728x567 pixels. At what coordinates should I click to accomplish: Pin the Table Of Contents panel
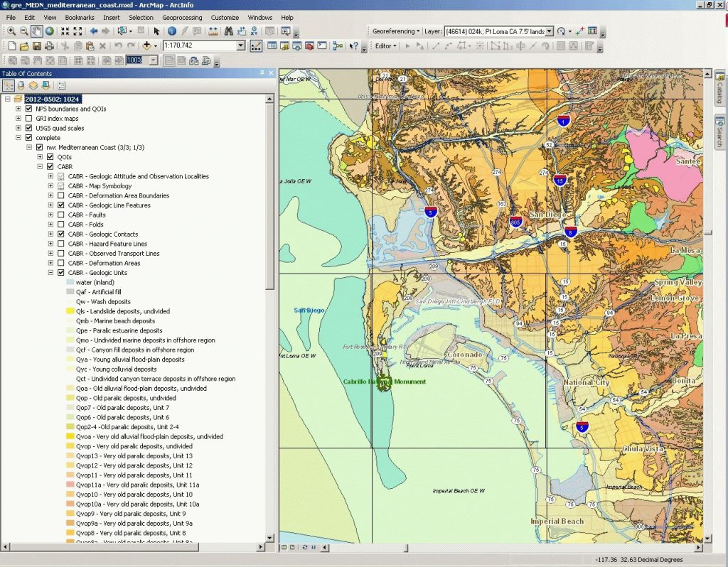(261, 73)
